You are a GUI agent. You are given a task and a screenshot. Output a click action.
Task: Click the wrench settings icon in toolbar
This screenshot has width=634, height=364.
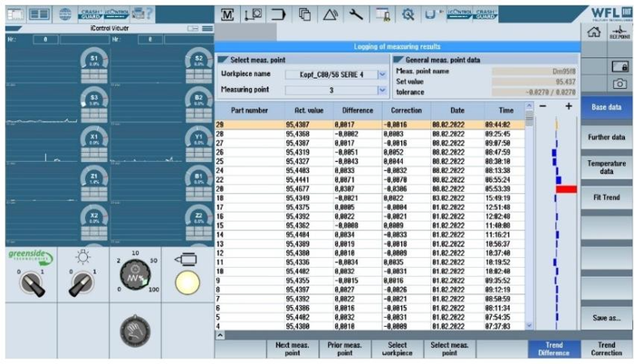click(356, 15)
